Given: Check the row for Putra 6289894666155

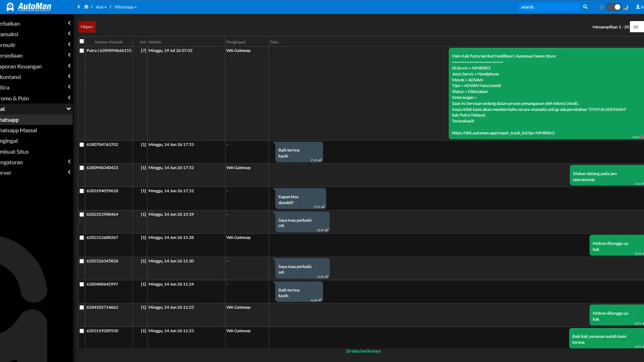Looking at the screenshot, I should (82, 51).
